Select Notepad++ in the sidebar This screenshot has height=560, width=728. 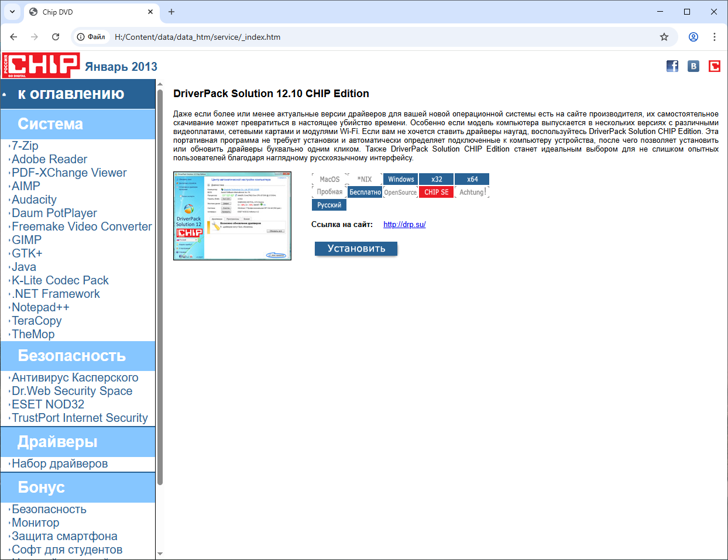(40, 307)
